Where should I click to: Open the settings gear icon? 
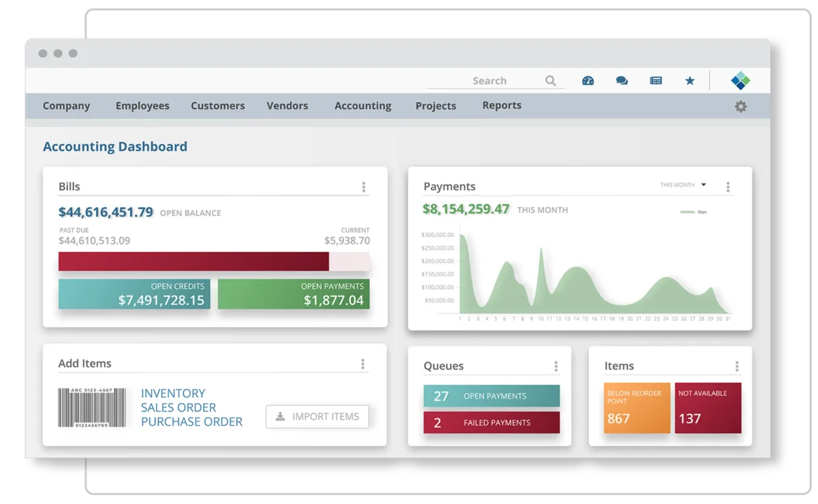[x=741, y=107]
